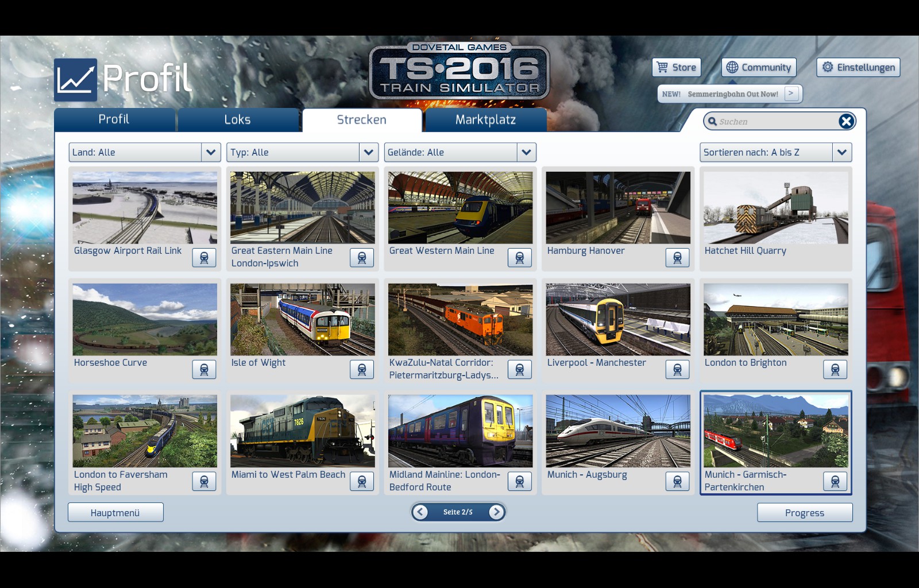
Task: Select Miami to West Palm Beach thumbnail
Action: pyautogui.click(x=303, y=431)
